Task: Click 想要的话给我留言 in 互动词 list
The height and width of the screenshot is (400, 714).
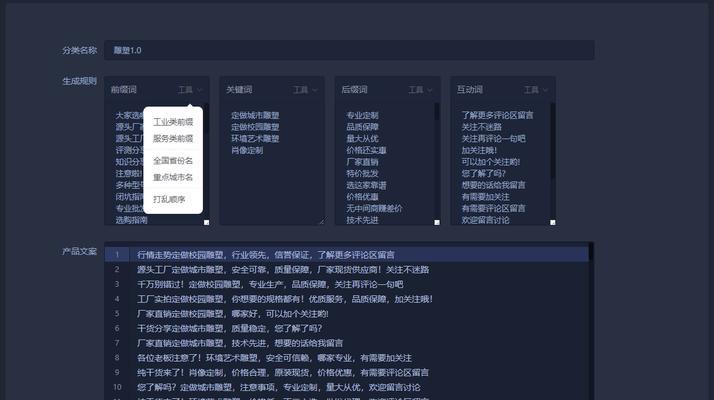Action: tap(494, 185)
